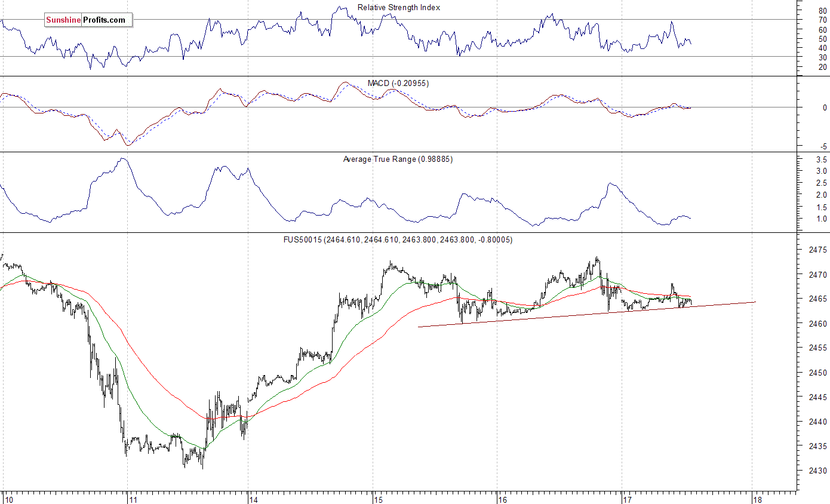Click the ATR 3.5 axis label

pyautogui.click(x=821, y=160)
